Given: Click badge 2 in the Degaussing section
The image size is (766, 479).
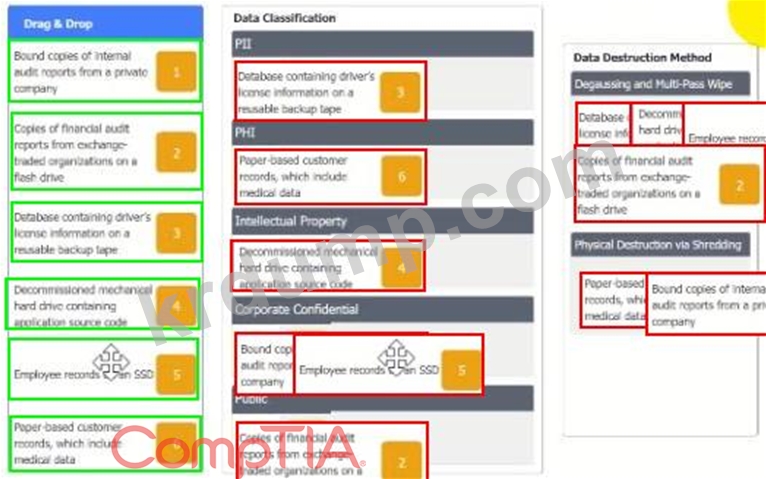Looking at the screenshot, I should tap(739, 186).
